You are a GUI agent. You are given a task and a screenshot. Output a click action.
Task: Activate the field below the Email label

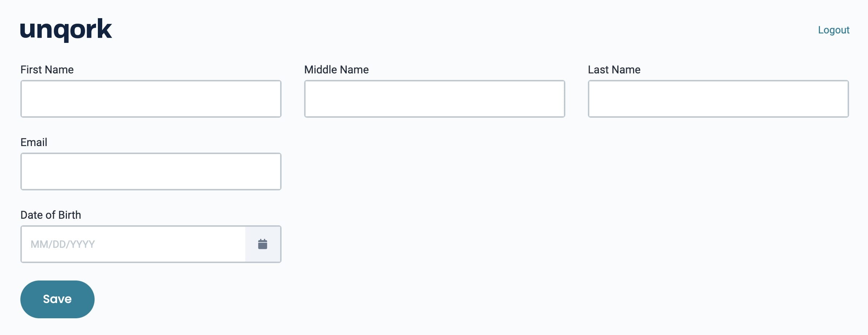pyautogui.click(x=151, y=171)
